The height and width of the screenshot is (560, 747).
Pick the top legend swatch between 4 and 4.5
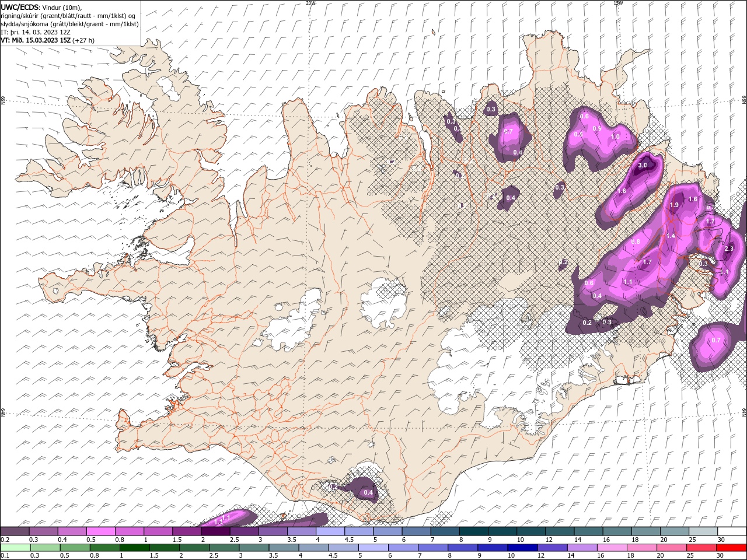[330, 531]
